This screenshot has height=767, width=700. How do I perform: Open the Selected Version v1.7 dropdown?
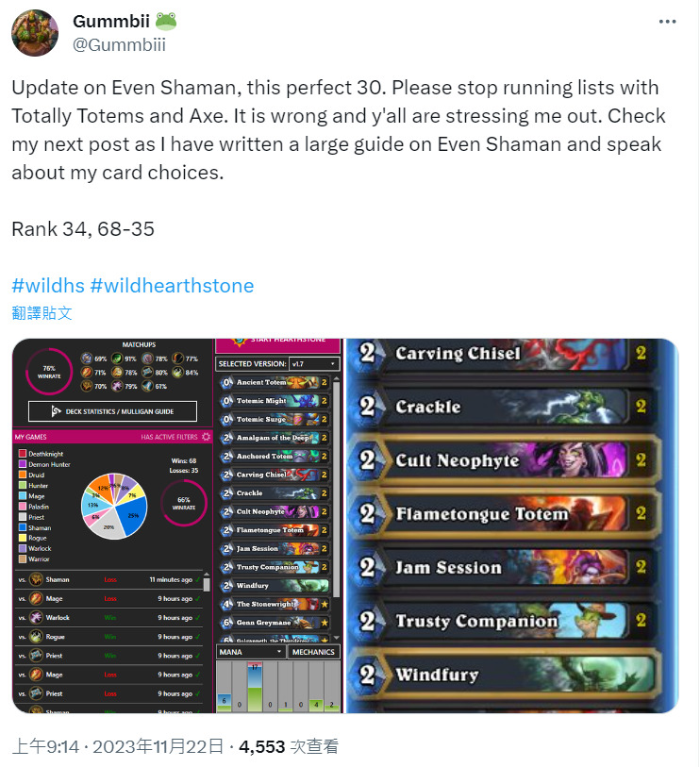pos(314,364)
